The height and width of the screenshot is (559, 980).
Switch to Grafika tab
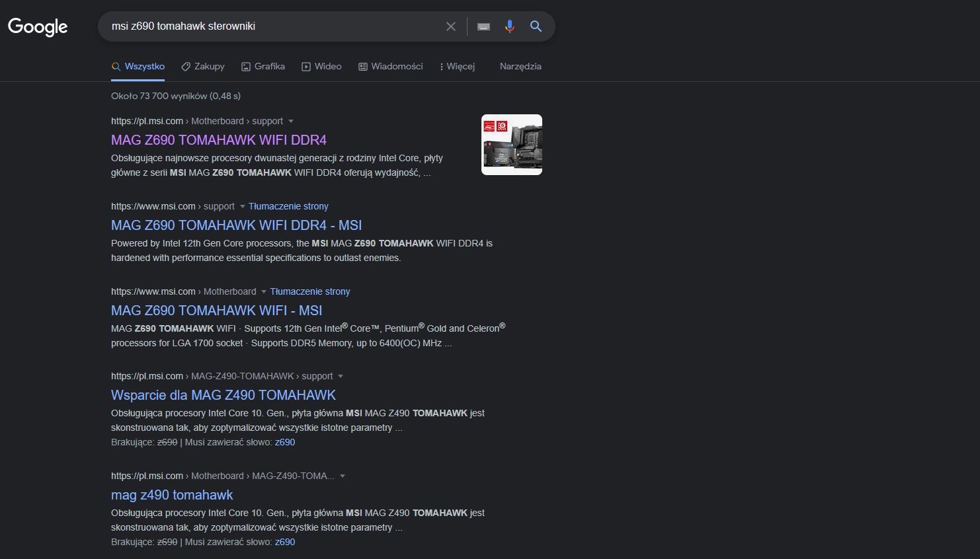pyautogui.click(x=263, y=66)
